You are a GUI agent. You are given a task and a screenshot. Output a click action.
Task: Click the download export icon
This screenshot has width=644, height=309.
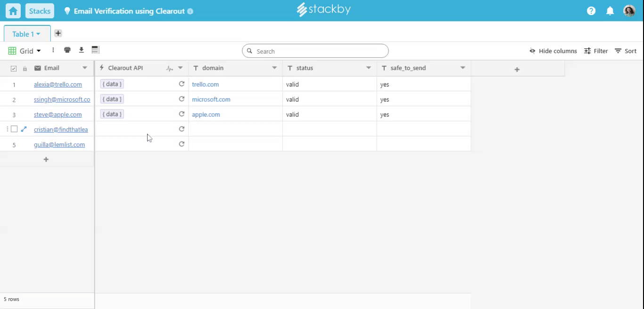(81, 50)
